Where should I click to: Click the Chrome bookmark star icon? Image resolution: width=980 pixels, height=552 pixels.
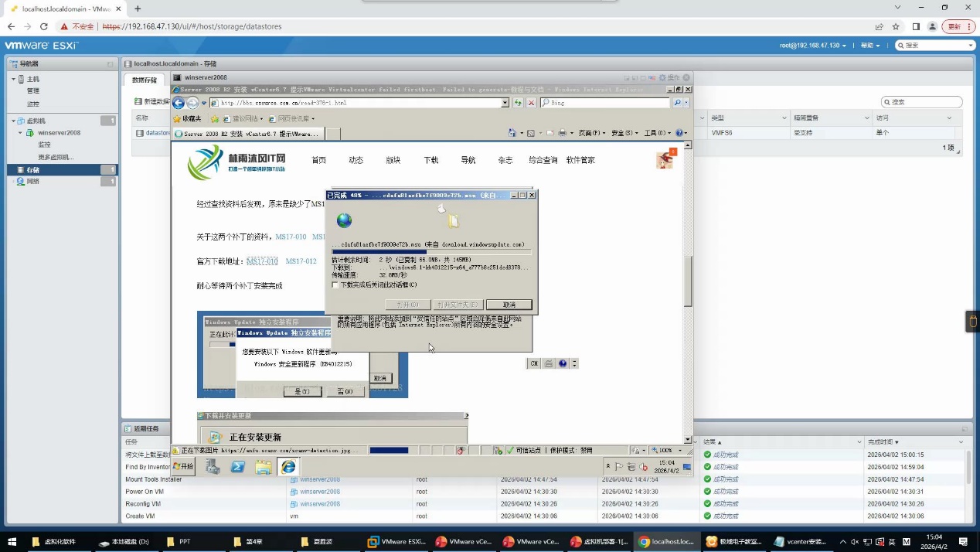(x=896, y=26)
